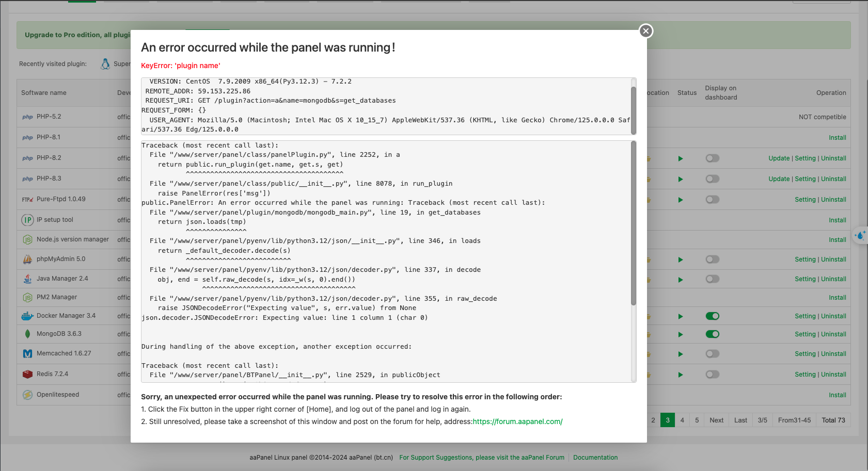This screenshot has width=868, height=471.
Task: Click the Software name column header
Action: click(x=44, y=93)
